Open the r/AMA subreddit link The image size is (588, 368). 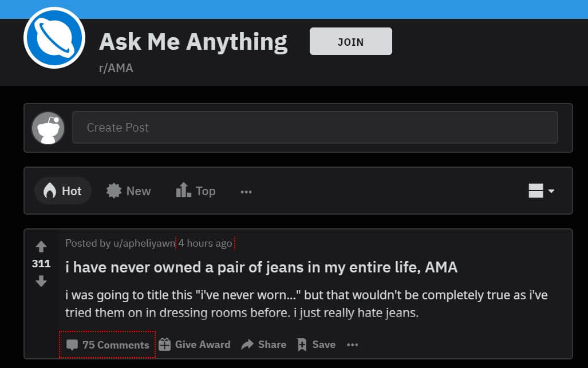[x=116, y=68]
